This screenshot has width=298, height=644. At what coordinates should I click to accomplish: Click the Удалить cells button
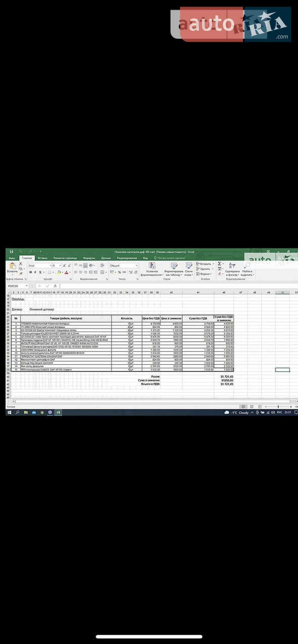pyautogui.click(x=205, y=269)
